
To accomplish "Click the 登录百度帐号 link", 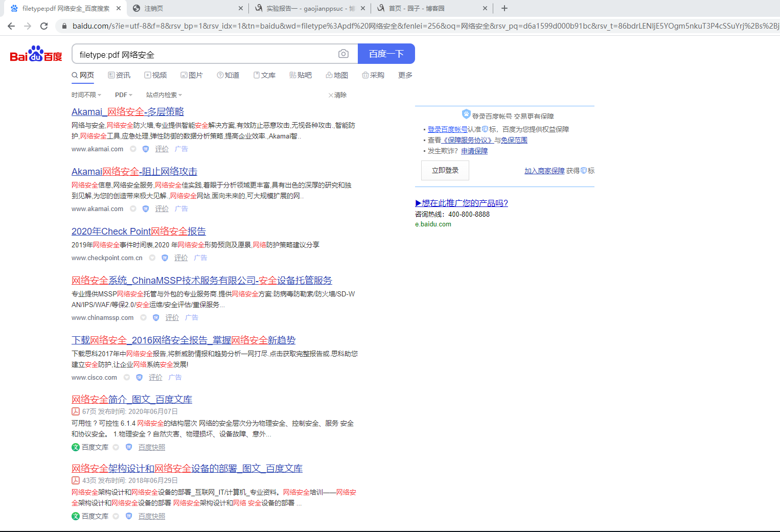I will pos(448,129).
